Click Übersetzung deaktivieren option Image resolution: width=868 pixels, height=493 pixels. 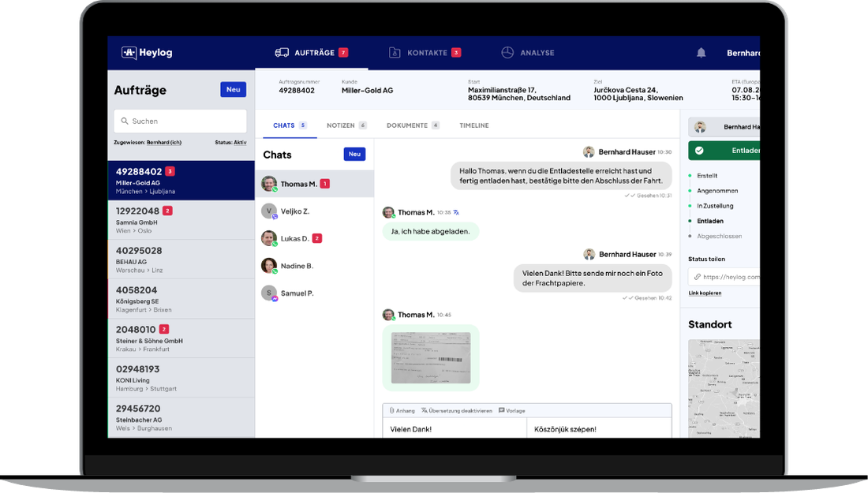[x=457, y=410]
